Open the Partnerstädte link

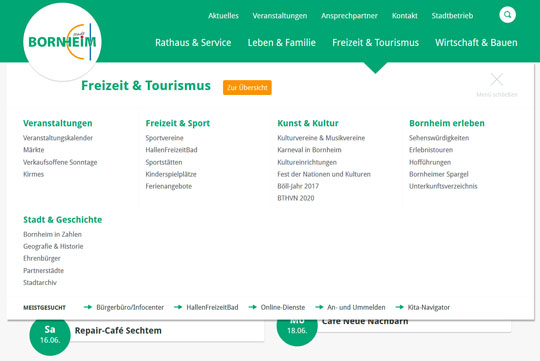tap(43, 270)
